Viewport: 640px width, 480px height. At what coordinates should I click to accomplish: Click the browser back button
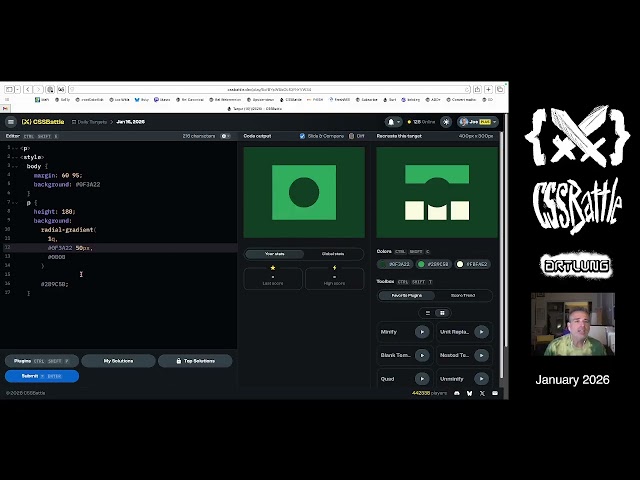pos(28,89)
